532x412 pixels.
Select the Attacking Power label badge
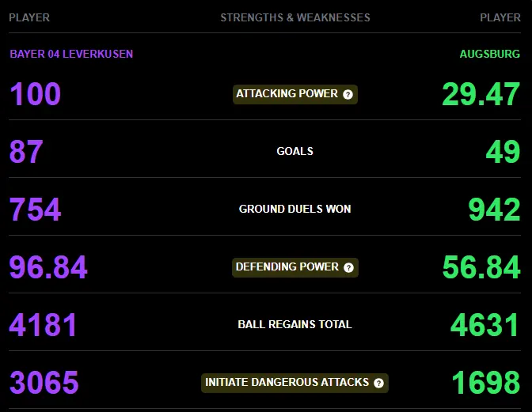point(295,94)
